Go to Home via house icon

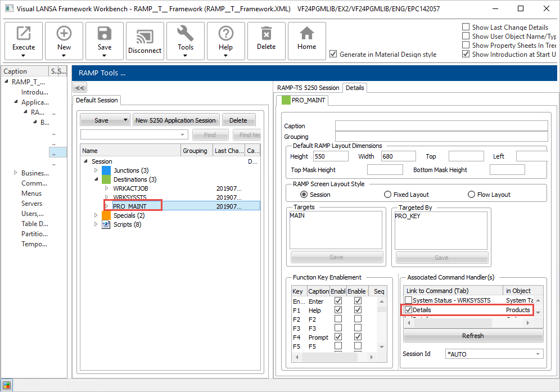(x=307, y=34)
